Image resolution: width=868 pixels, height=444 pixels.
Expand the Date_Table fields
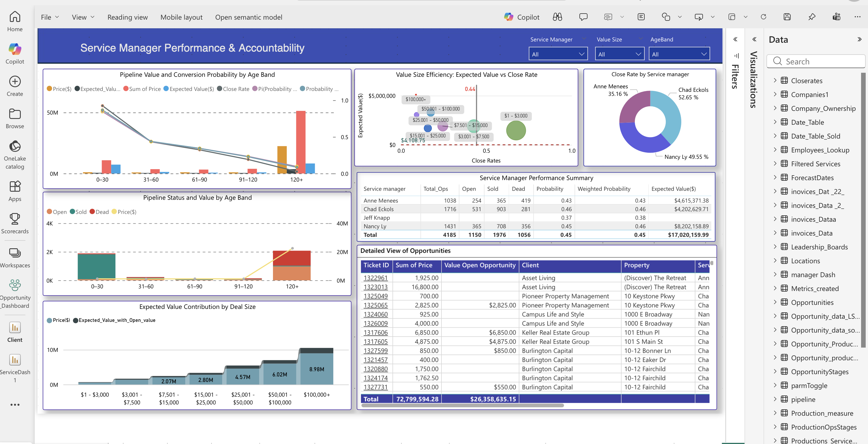pos(775,122)
